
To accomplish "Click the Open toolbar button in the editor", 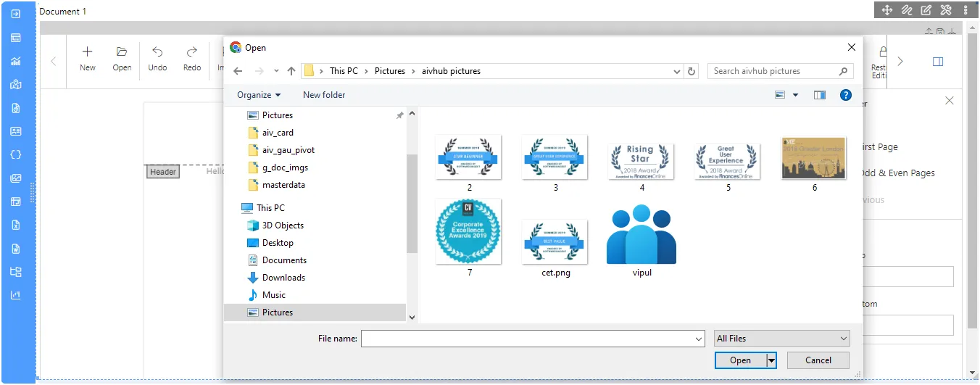I will (122, 59).
